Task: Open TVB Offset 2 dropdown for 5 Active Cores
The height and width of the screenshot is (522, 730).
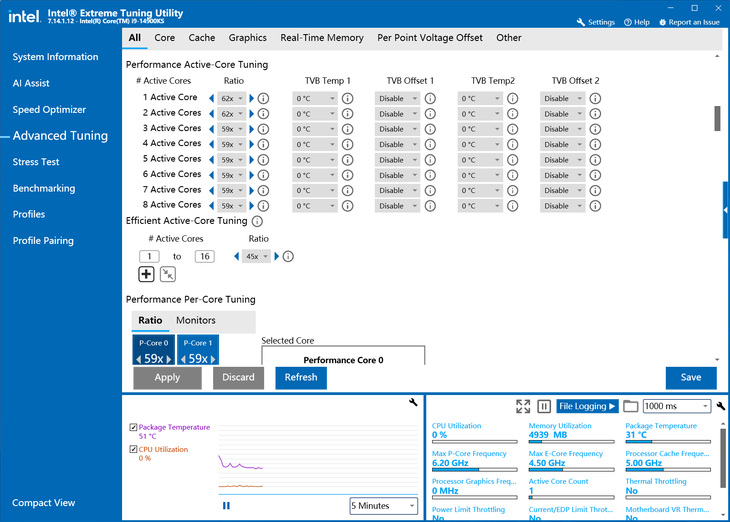Action: 562,160
